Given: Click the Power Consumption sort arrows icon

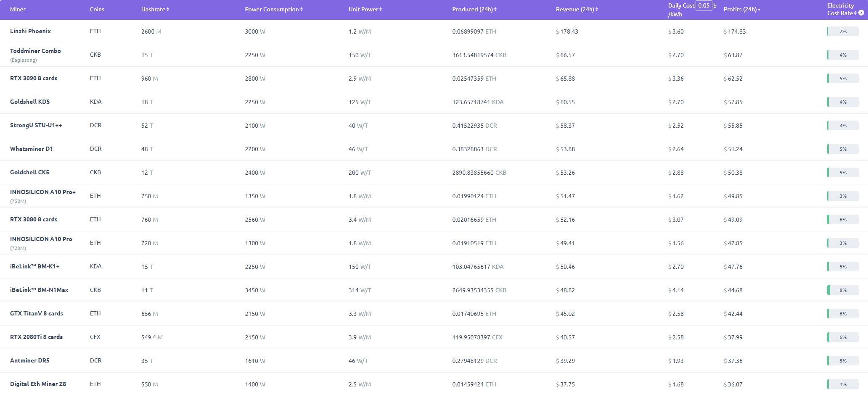Looking at the screenshot, I should tap(302, 9).
